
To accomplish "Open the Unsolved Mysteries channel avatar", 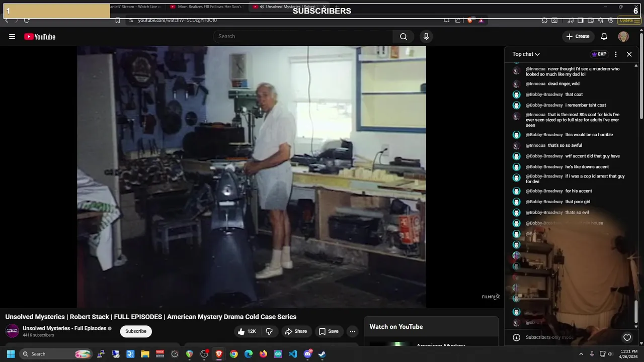I will coord(12,331).
